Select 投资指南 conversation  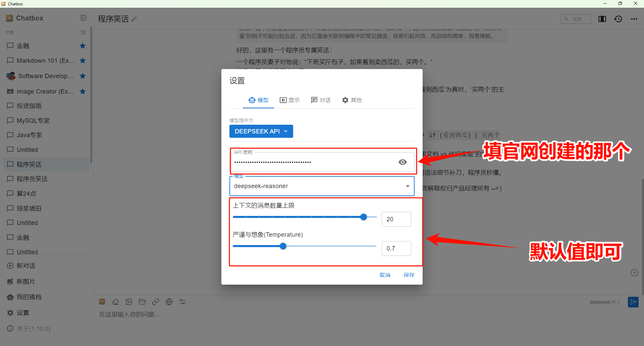click(x=46, y=106)
